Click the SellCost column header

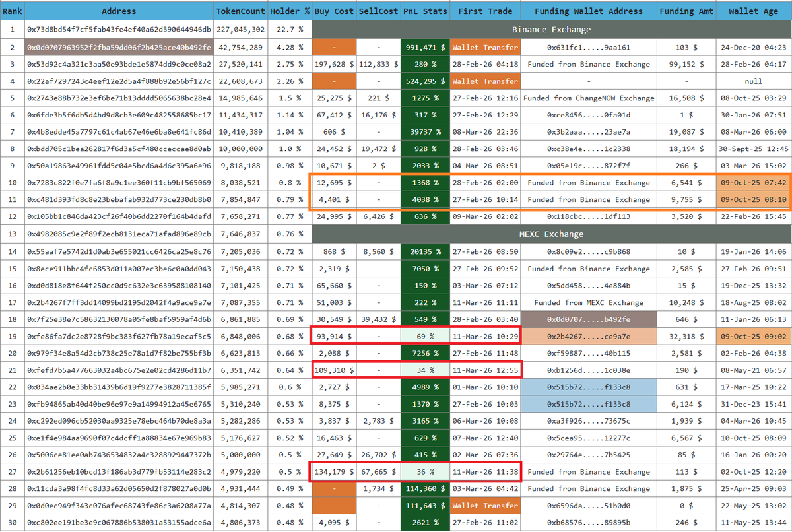pyautogui.click(x=378, y=11)
